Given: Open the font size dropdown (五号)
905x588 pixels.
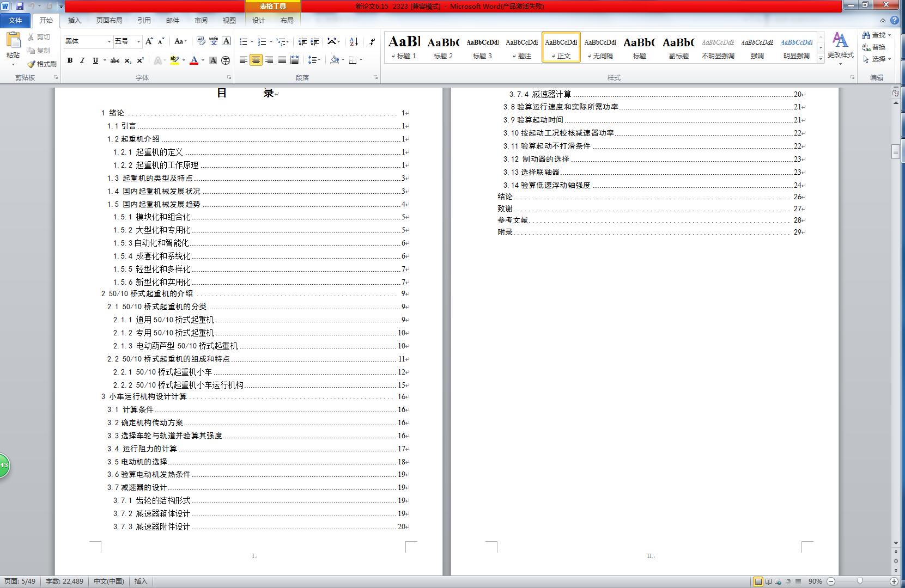Looking at the screenshot, I should pyautogui.click(x=138, y=41).
